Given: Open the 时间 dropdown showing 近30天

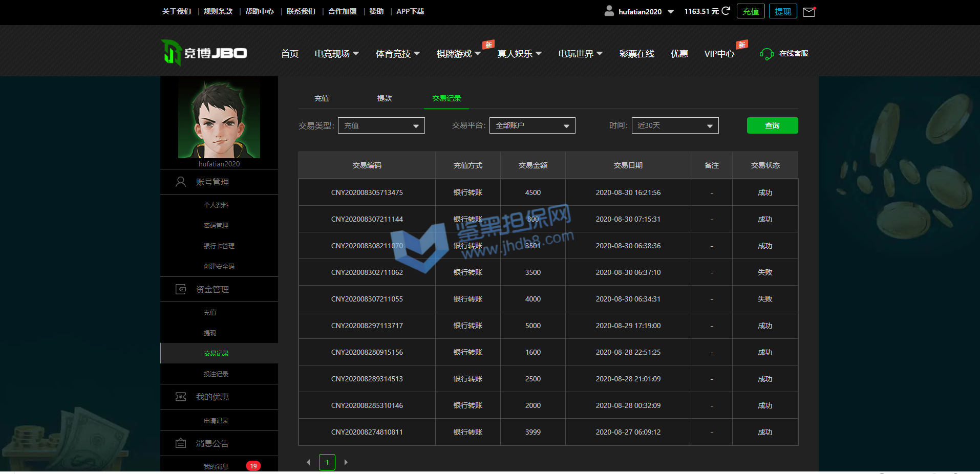Looking at the screenshot, I should (x=675, y=125).
